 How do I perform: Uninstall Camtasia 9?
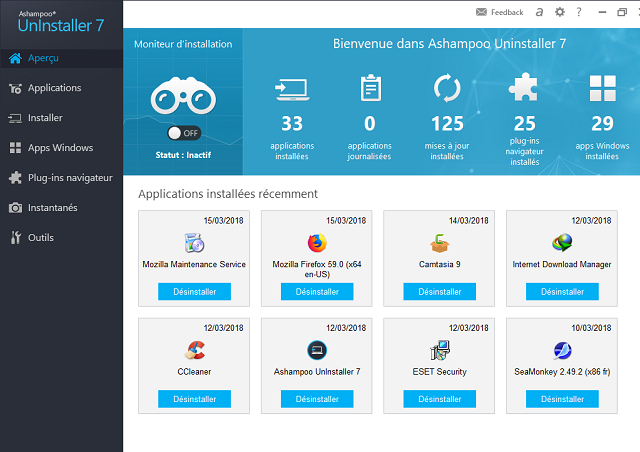(x=440, y=292)
